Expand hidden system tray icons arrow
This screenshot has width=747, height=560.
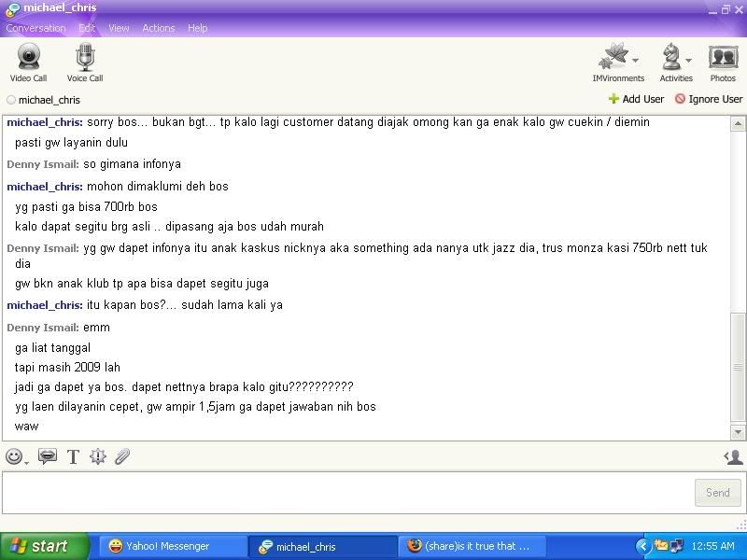642,546
